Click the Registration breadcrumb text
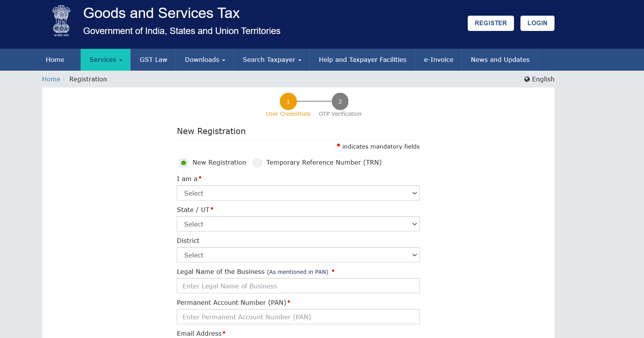644x338 pixels. (x=88, y=79)
